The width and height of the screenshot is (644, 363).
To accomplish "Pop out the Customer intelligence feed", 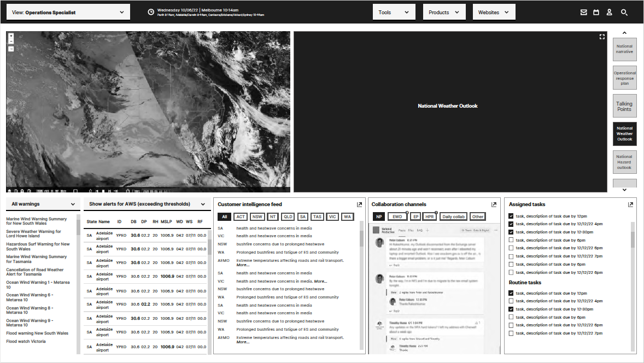I will point(359,204).
